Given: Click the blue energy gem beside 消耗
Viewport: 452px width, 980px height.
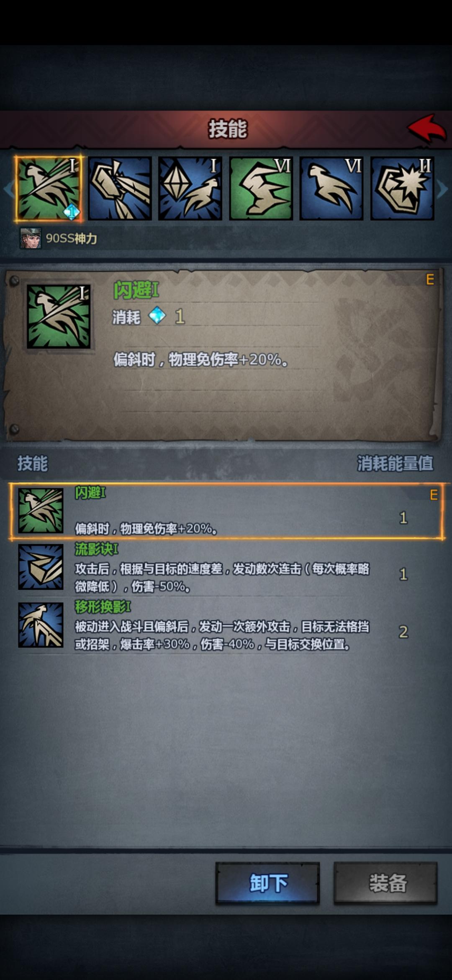Looking at the screenshot, I should coord(157,316).
